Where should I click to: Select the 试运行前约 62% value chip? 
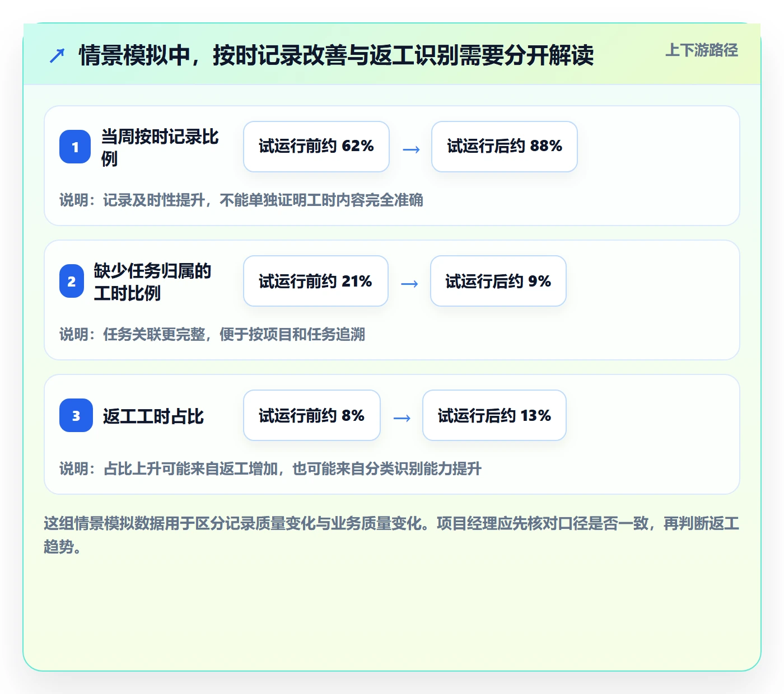[316, 147]
